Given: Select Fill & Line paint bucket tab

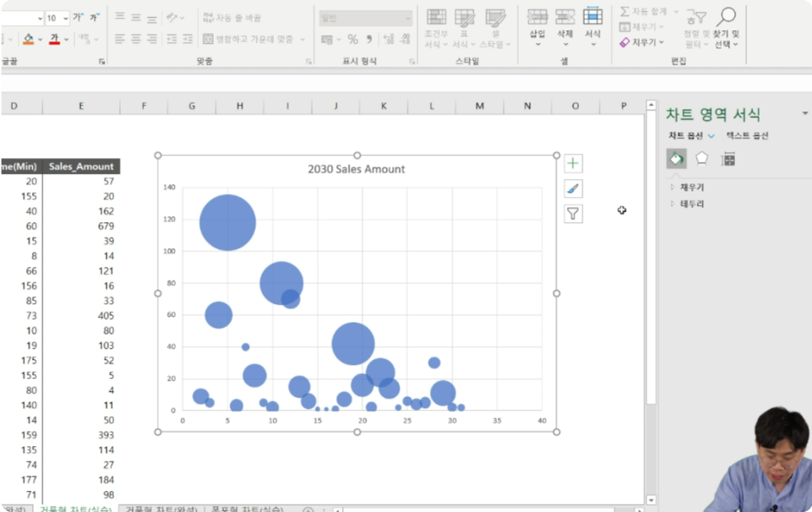Looking at the screenshot, I should click(676, 159).
